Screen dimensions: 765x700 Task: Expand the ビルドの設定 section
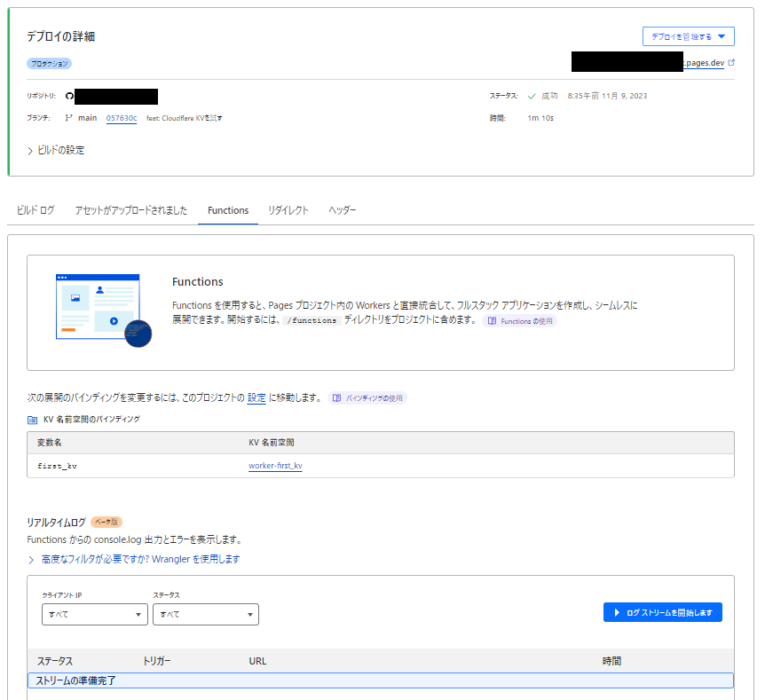point(56,150)
